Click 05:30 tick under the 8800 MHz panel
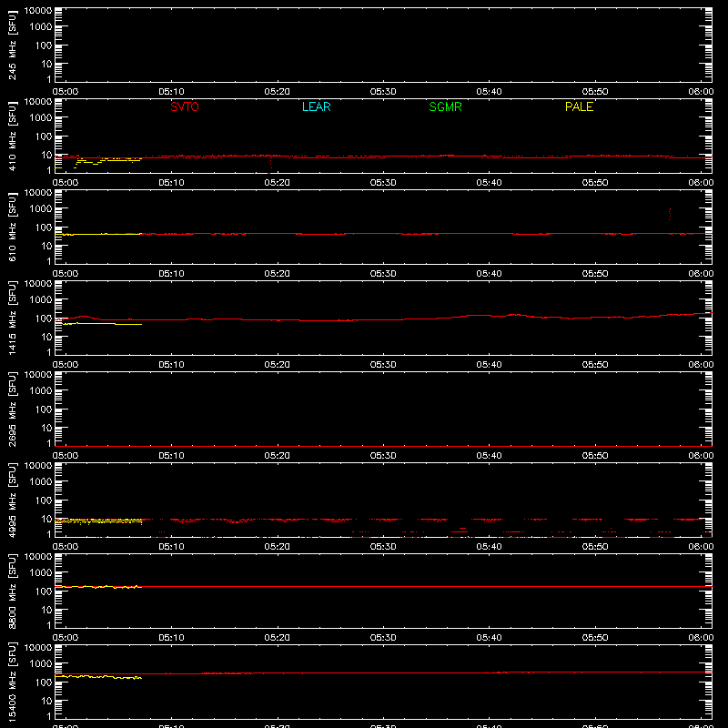728x728 pixels. pyautogui.click(x=383, y=638)
